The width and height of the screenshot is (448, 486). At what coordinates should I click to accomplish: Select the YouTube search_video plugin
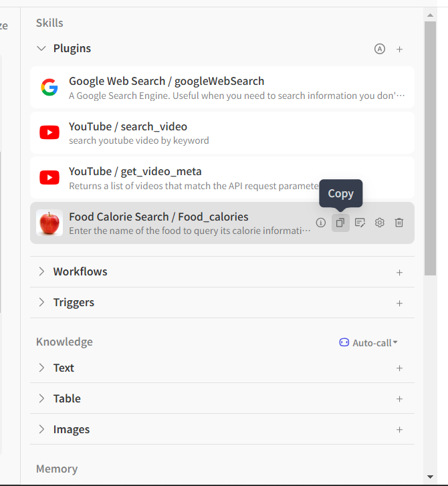click(222, 132)
